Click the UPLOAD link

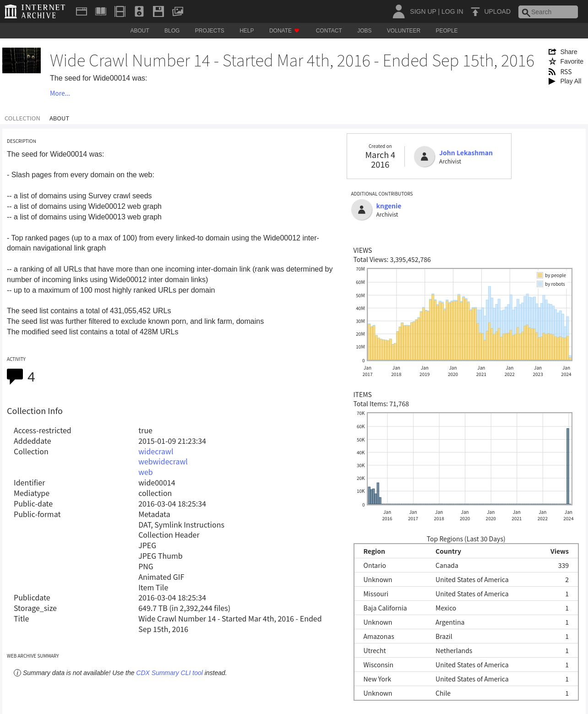point(497,11)
